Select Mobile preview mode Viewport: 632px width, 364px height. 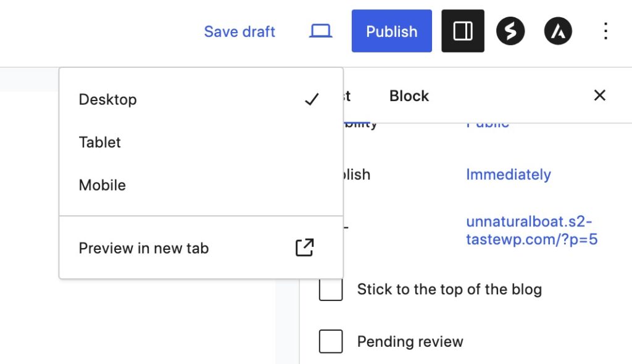[x=102, y=185]
